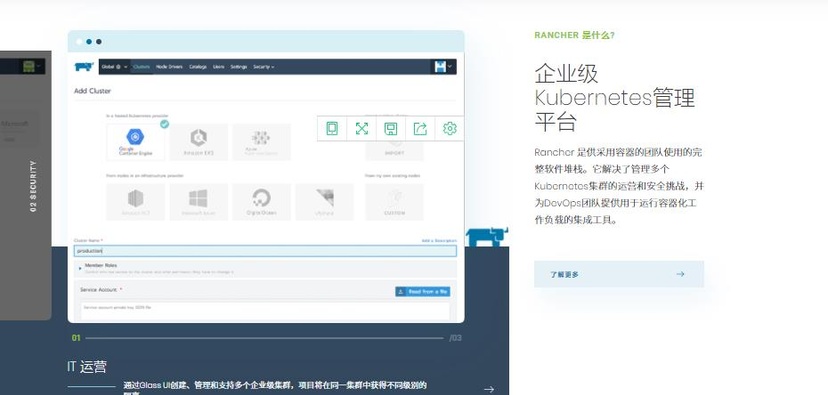This screenshot has height=395, width=828.
Task: Click the Add Cluster heading
Action: (92, 91)
